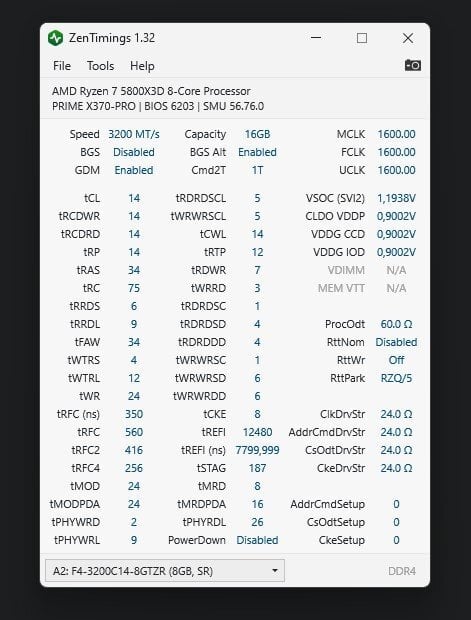
Task: Click the ProcOdt 60.0 Ω value
Action: (396, 324)
